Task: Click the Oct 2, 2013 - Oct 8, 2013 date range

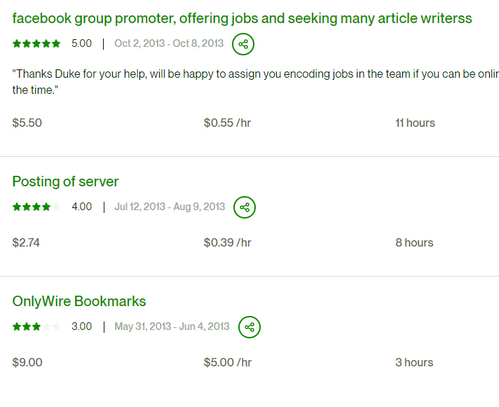Action: [169, 43]
